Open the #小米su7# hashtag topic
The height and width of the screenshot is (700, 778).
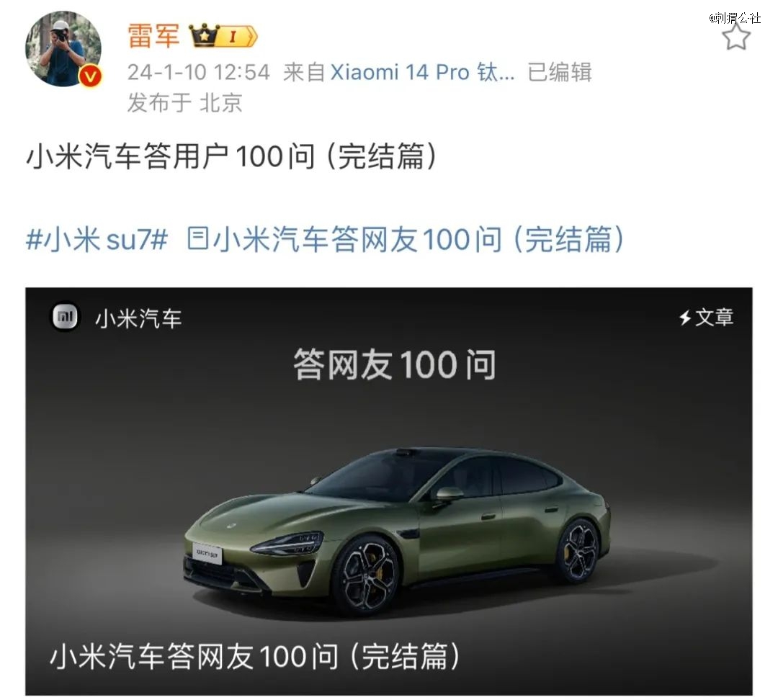(x=97, y=239)
